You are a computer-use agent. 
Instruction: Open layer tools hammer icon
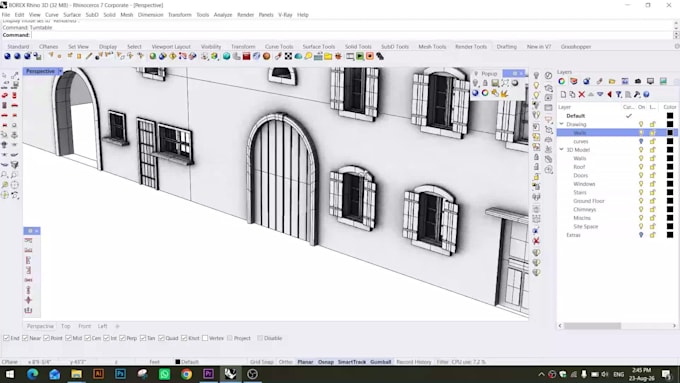point(637,95)
